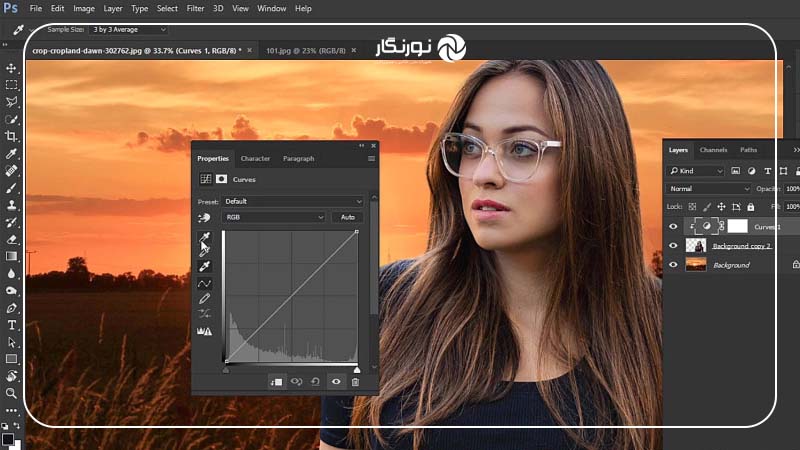Select the Curves 1 white mask thumbnail
800x450 pixels.
tap(737, 226)
